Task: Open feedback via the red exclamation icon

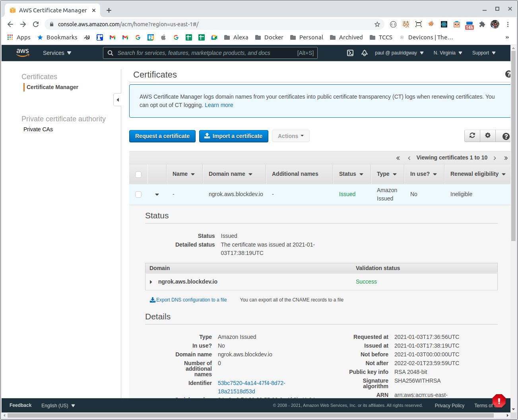Action: [x=499, y=401]
